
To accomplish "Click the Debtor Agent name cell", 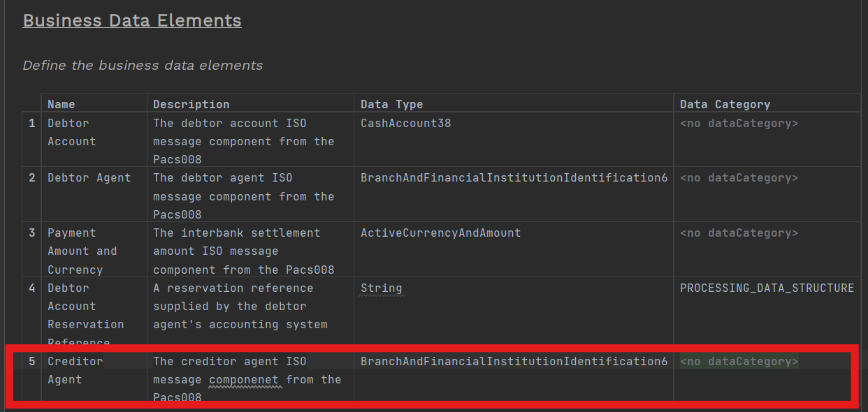I will coord(89,178).
